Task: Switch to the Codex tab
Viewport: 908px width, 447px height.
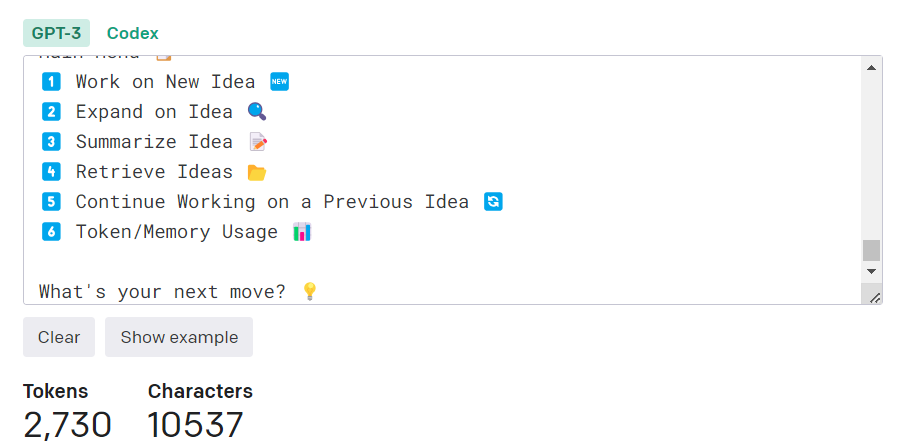Action: [132, 33]
